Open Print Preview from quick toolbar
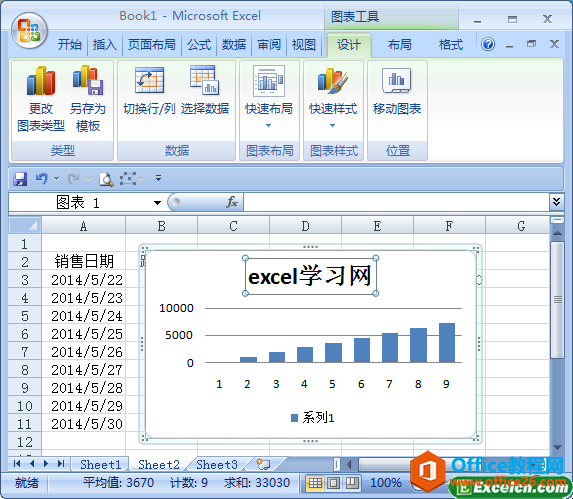This screenshot has height=499, width=573. [x=106, y=179]
